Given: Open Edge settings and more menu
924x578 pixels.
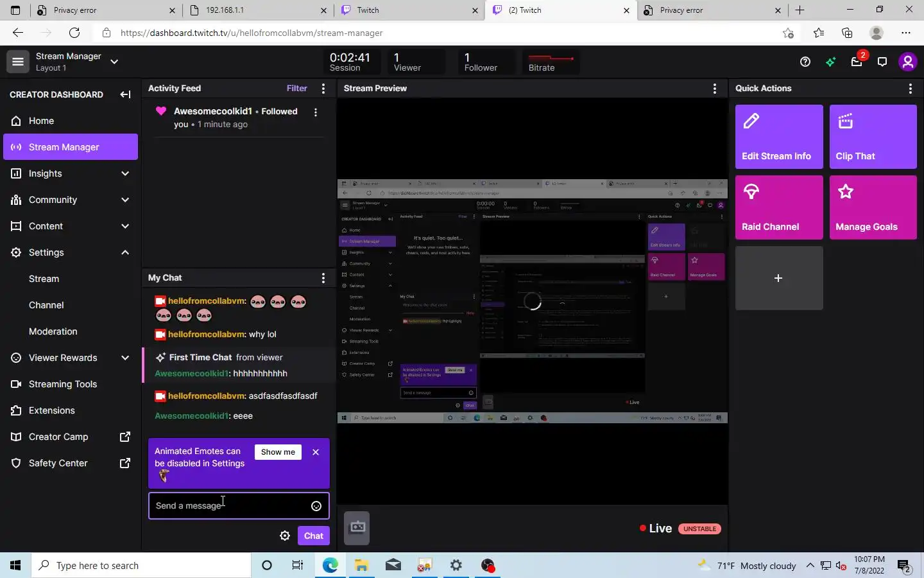Looking at the screenshot, I should point(905,33).
